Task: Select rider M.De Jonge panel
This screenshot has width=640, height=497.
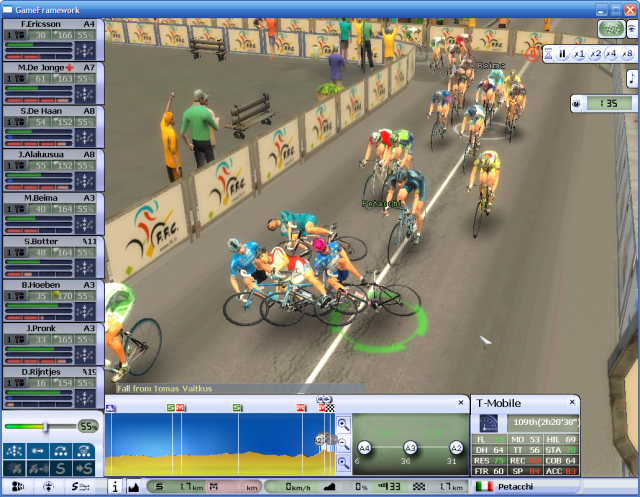Action: (52, 68)
